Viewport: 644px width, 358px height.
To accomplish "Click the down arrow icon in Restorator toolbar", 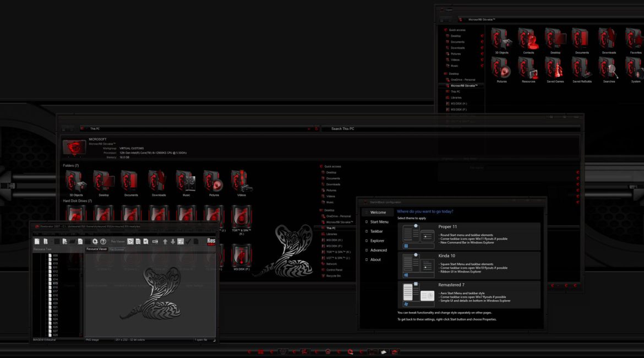I will pyautogui.click(x=172, y=241).
